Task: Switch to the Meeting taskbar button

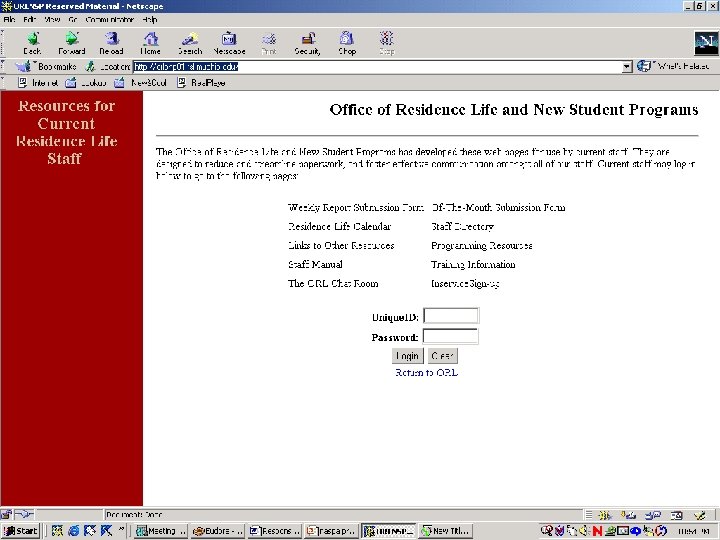Action: tap(160, 531)
